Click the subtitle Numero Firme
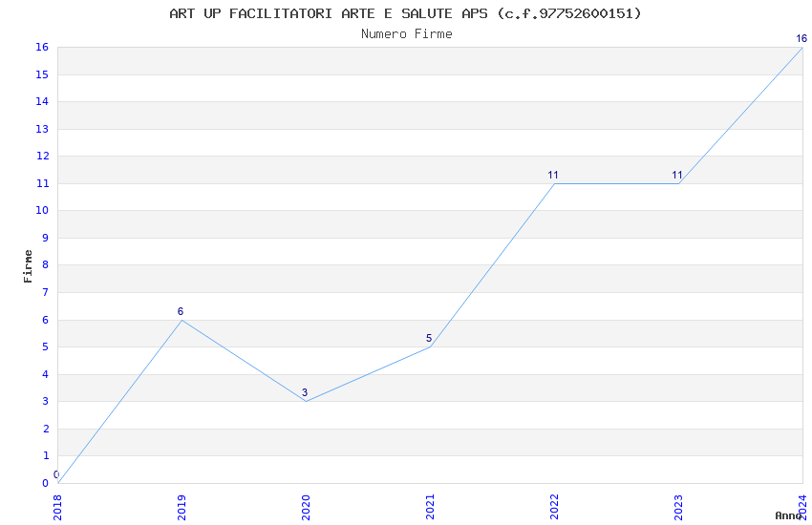 tap(407, 34)
